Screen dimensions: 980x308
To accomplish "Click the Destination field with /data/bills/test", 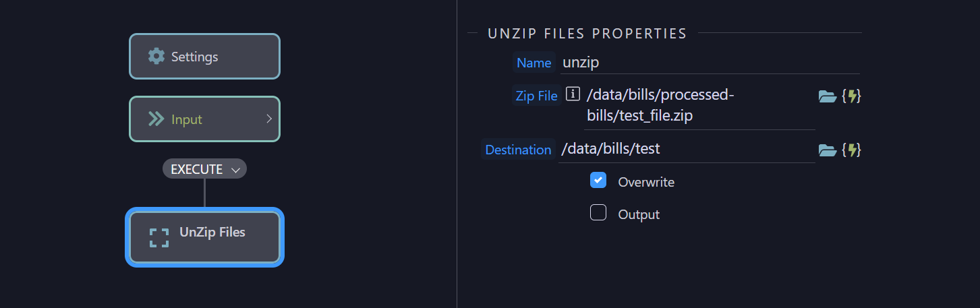I will (687, 149).
